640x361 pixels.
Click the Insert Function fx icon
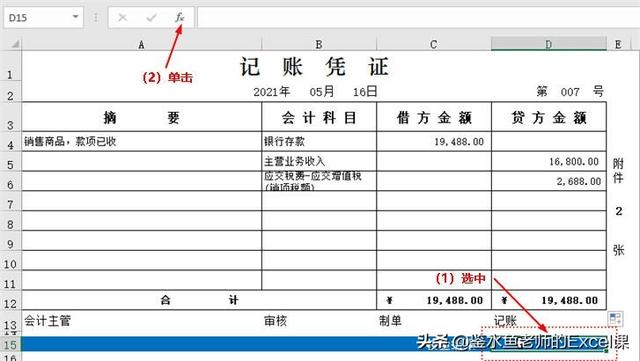[180, 18]
